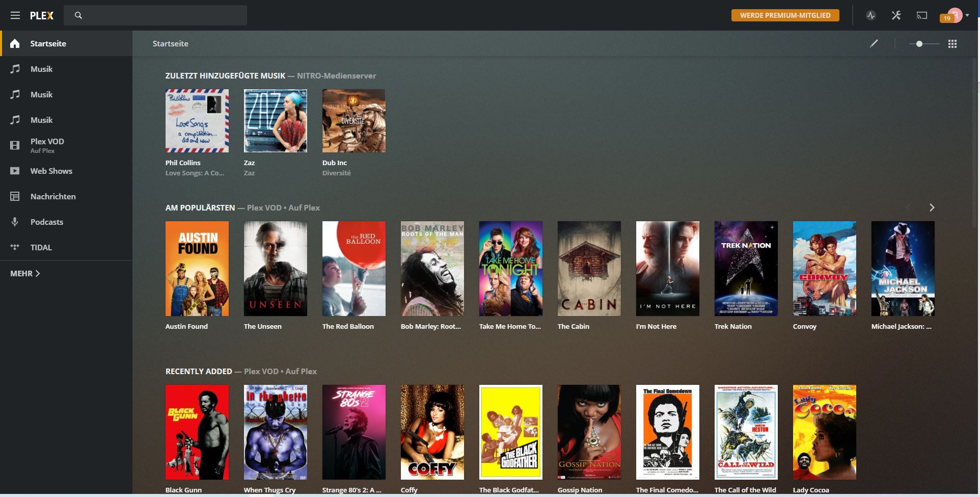Open settings wrench and screwdriver icon
Viewport: 980px width, 497px height.
[896, 15]
